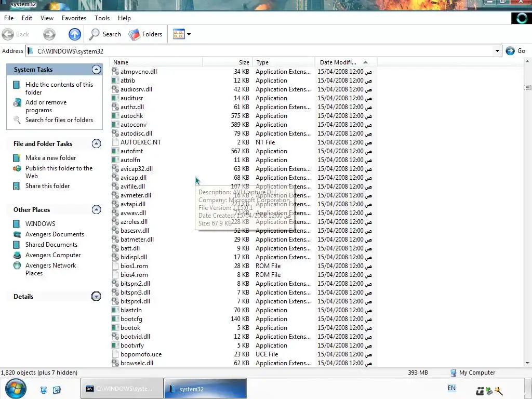Open Avengers Network Places link

50,270
